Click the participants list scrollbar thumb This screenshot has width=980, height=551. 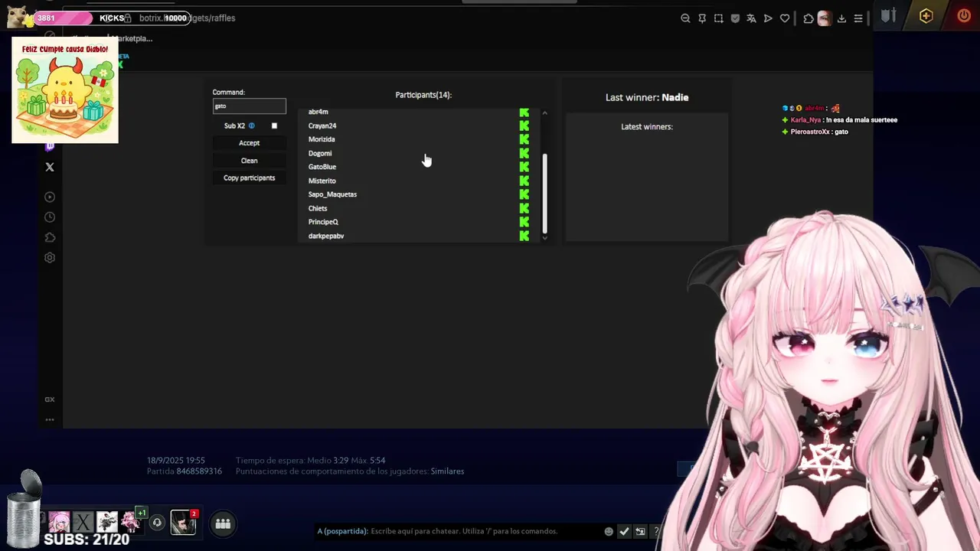(x=545, y=193)
